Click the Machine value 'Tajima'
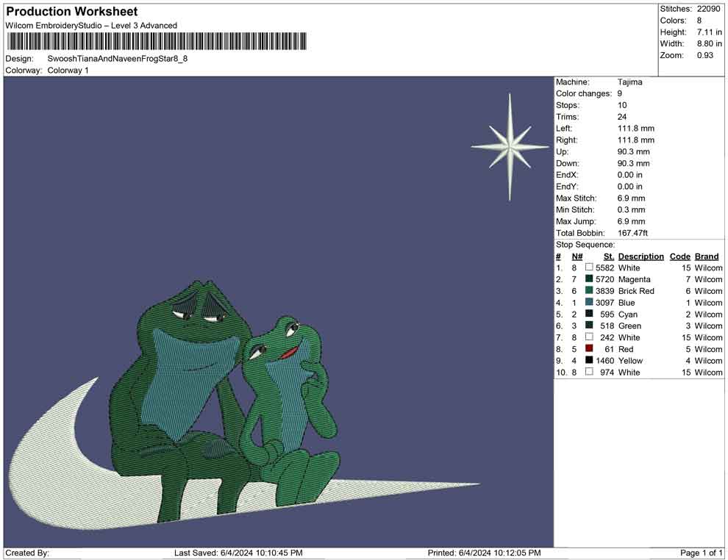This screenshot has height=560, width=728. pyautogui.click(x=630, y=82)
